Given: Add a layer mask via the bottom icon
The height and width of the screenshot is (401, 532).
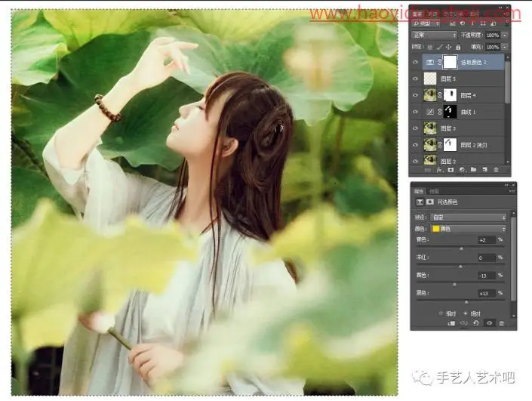Looking at the screenshot, I should pyautogui.click(x=451, y=170).
